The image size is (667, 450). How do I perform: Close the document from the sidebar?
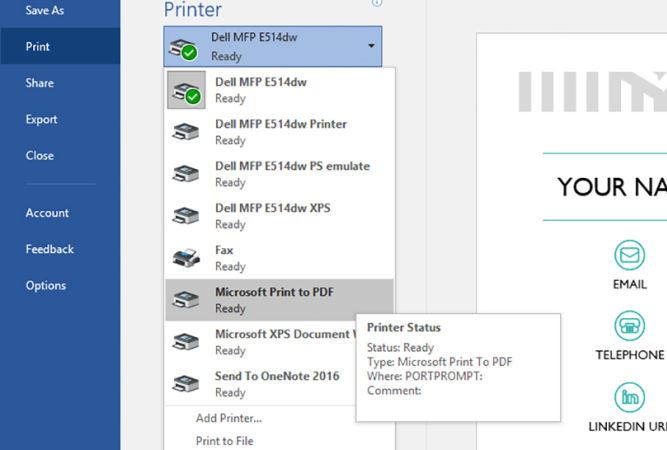coord(40,155)
